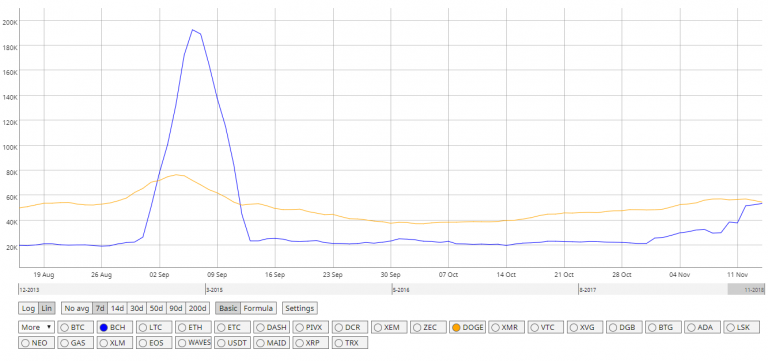The image size is (768, 361).
Task: Click the 200K y-axis label
Action: (10, 22)
